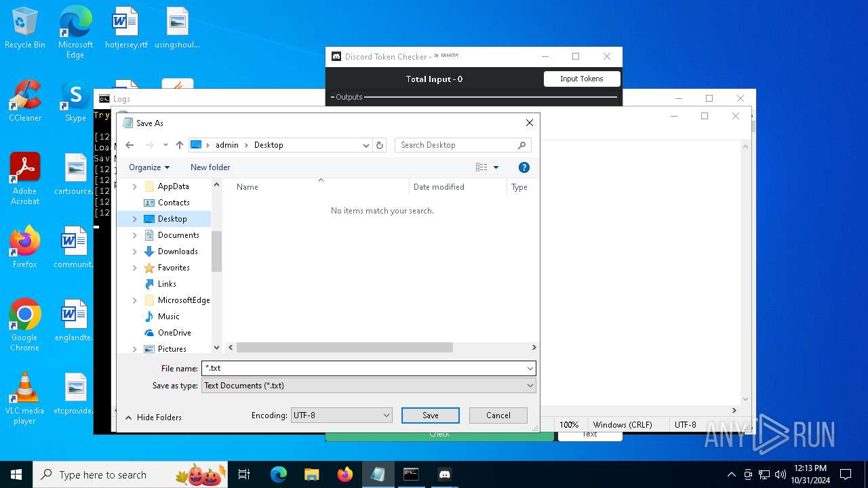Image resolution: width=868 pixels, height=488 pixels.
Task: Open address bar history dropdown
Action: [366, 145]
